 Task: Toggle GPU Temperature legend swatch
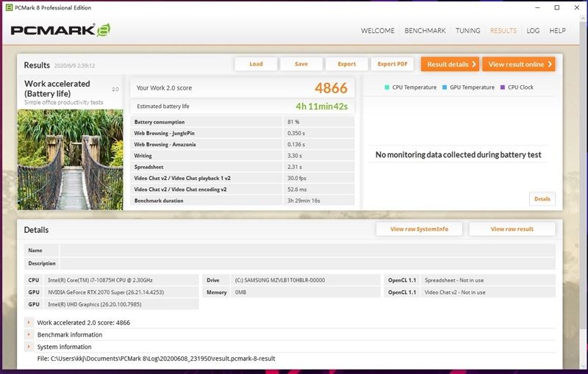coord(445,87)
